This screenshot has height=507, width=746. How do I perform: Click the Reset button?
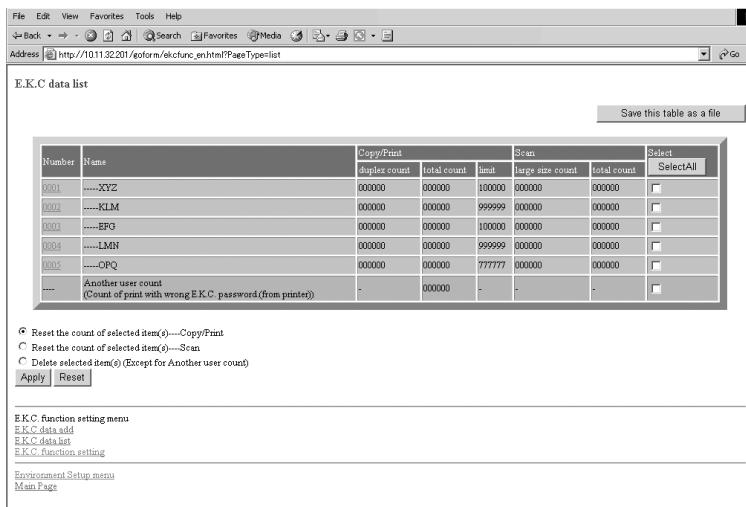coord(72,378)
